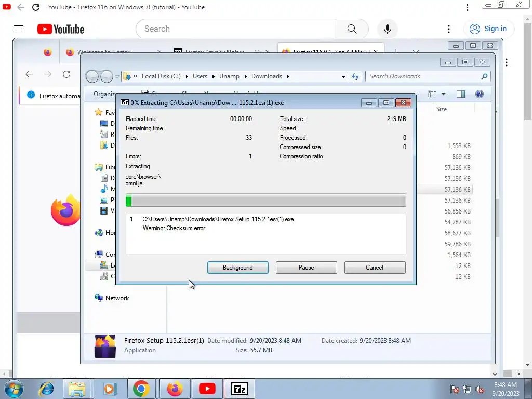Screen dimensions: 532x399
Task: Go back in the outer browser
Action: tap(20, 7)
